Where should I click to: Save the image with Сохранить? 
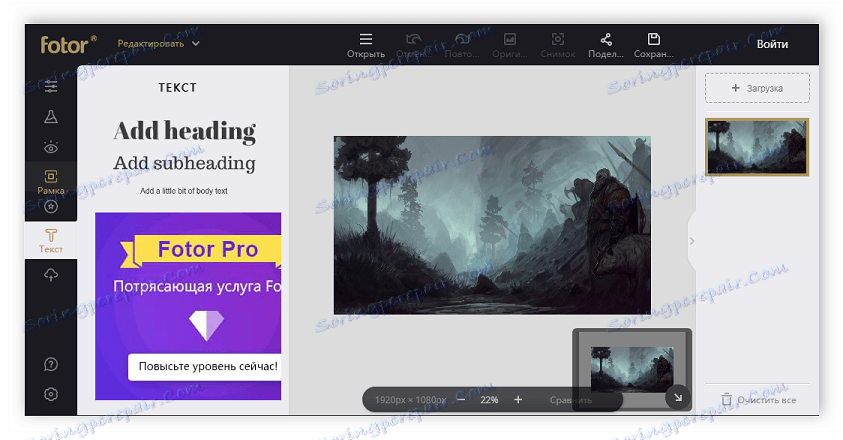[x=653, y=45]
